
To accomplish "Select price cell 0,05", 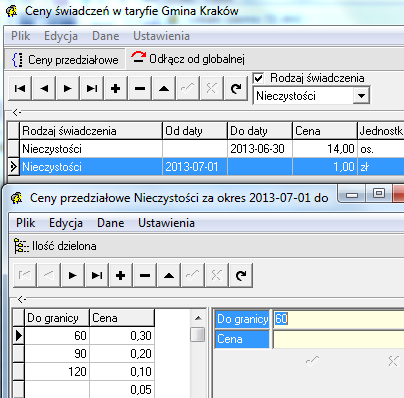I will [122, 389].
